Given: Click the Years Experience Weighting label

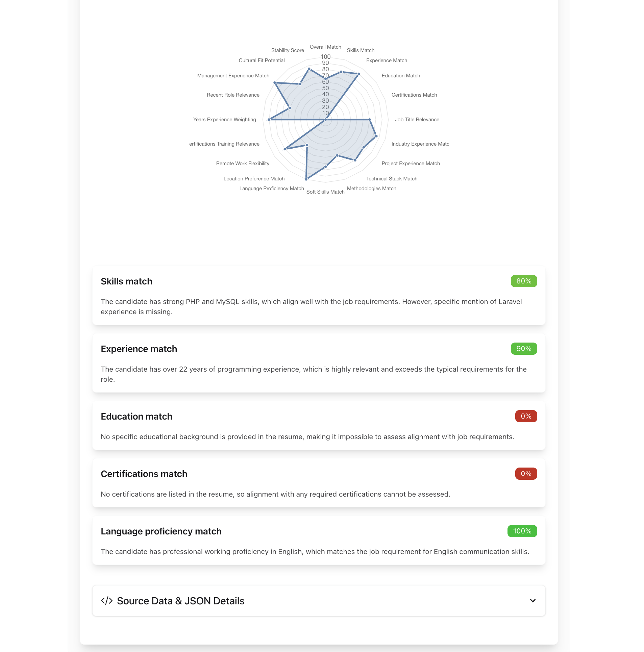Looking at the screenshot, I should [224, 119].
